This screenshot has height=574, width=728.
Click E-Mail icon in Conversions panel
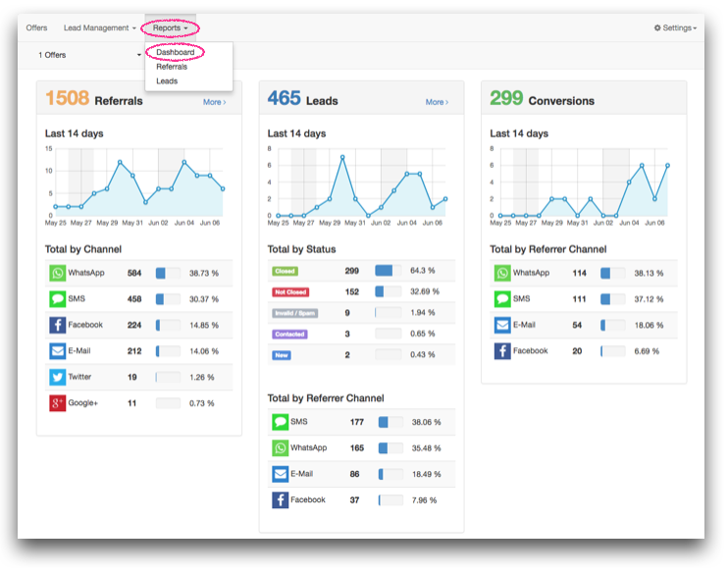click(502, 325)
